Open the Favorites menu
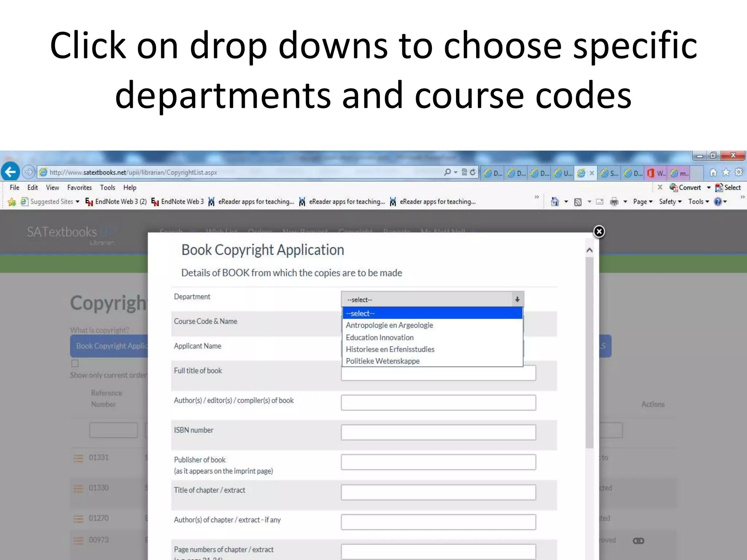Image resolution: width=747 pixels, height=560 pixels. pos(80,187)
